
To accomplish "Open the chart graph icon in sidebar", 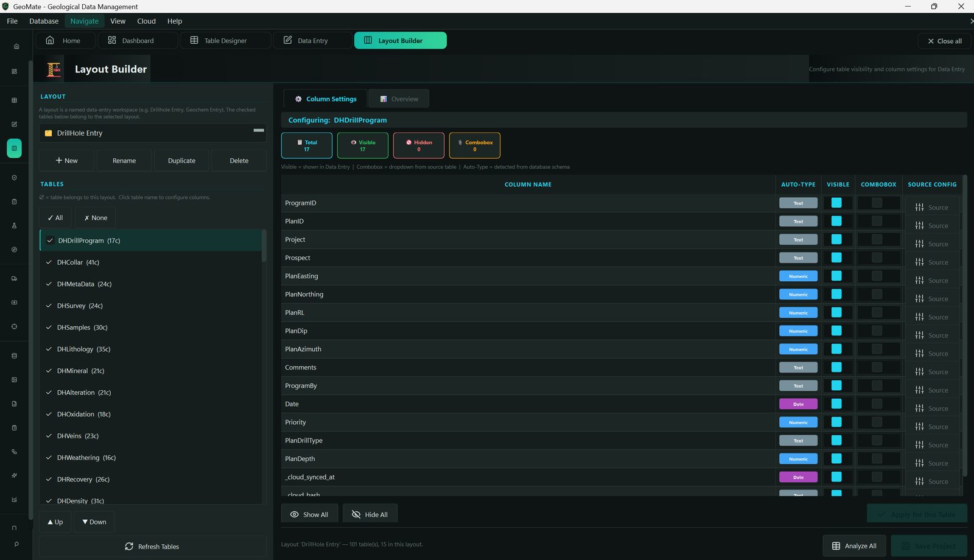I will click(14, 500).
